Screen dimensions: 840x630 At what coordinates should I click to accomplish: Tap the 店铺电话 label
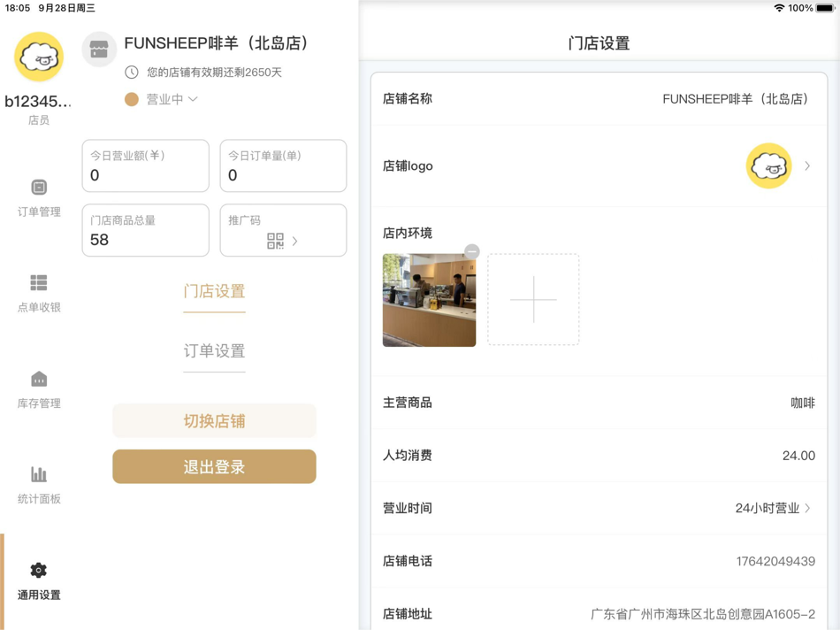point(407,561)
